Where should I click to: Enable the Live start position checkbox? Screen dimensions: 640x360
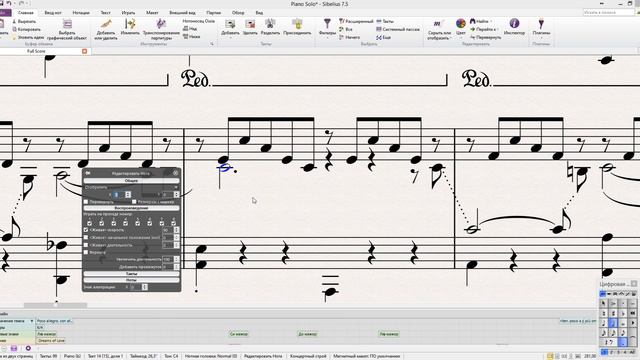[86, 237]
